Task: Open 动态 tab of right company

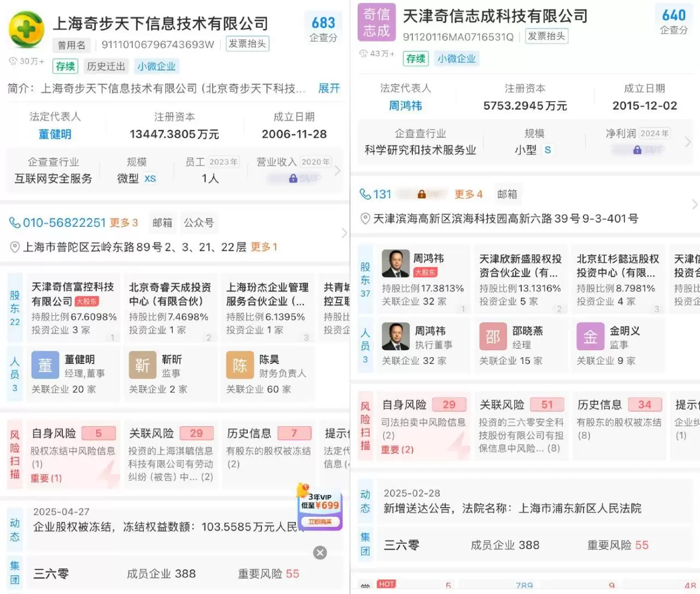Action: tap(365, 501)
